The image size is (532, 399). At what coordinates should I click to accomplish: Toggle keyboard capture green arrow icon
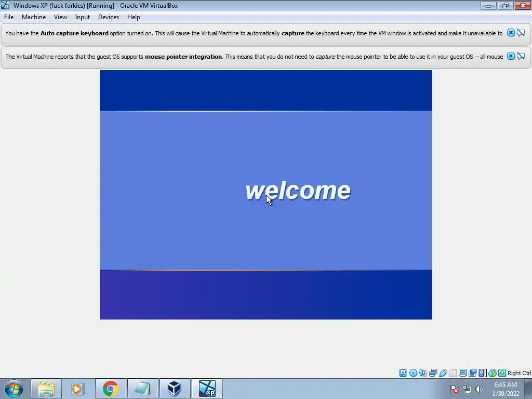(x=502, y=373)
